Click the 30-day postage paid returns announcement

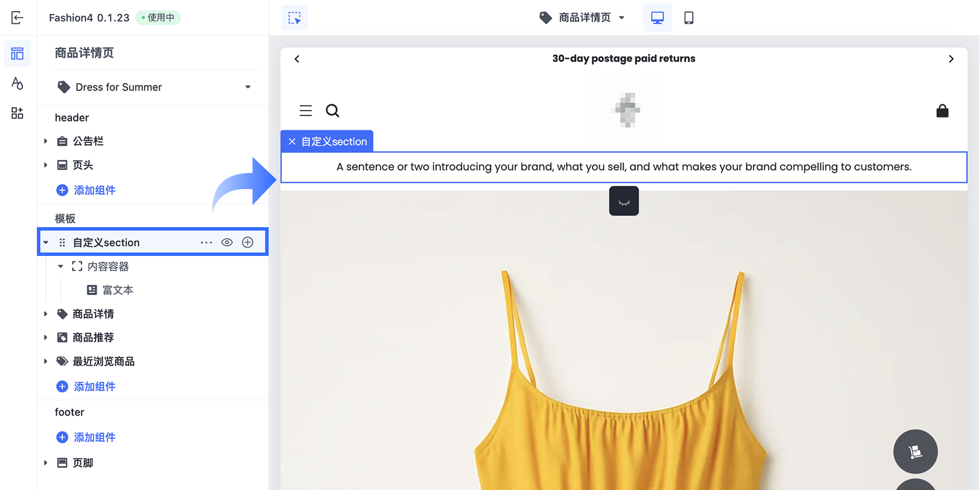tap(624, 59)
